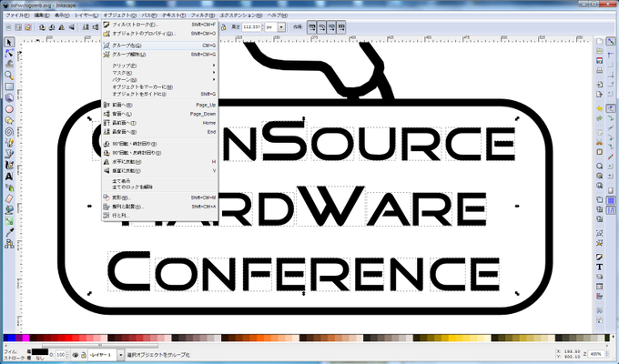Toggle snap to grids button
Viewport: 619px width, 364px height.
(611, 200)
